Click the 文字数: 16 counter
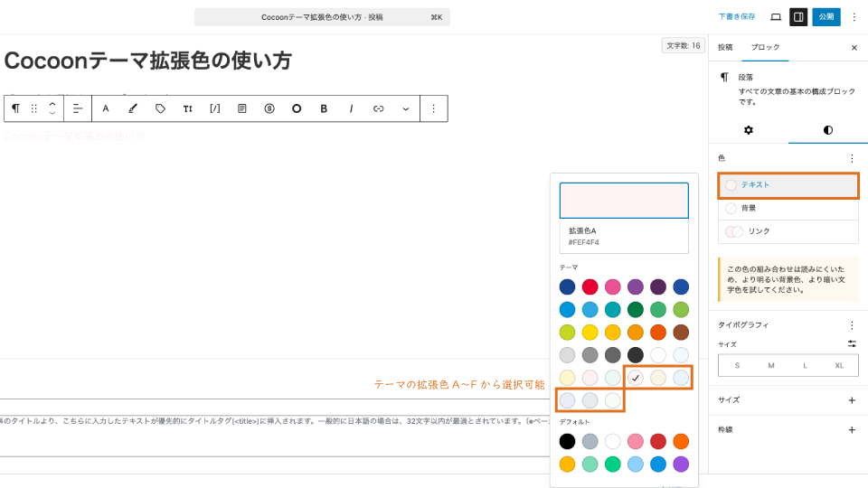Viewport: 868px width, 488px height. pos(684,45)
